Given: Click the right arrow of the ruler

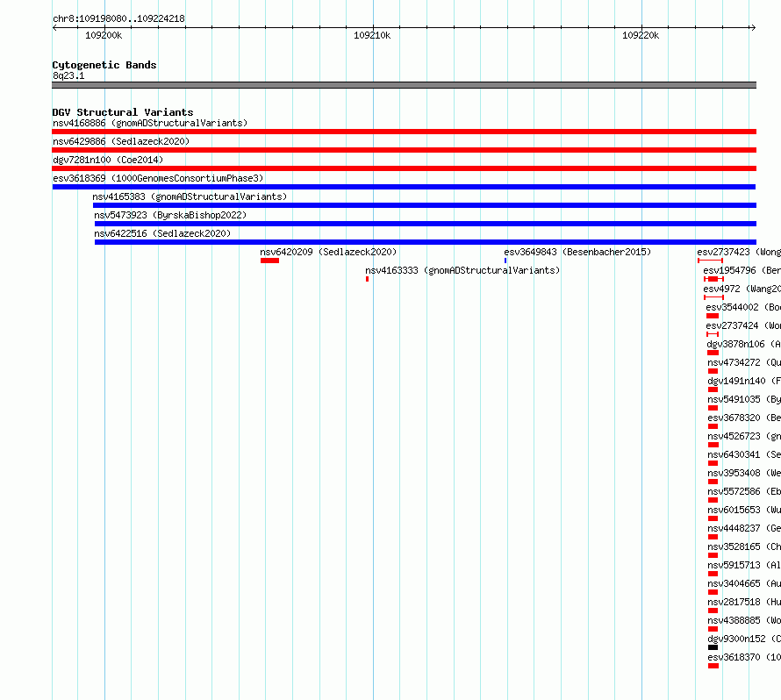Looking at the screenshot, I should pyautogui.click(x=753, y=27).
